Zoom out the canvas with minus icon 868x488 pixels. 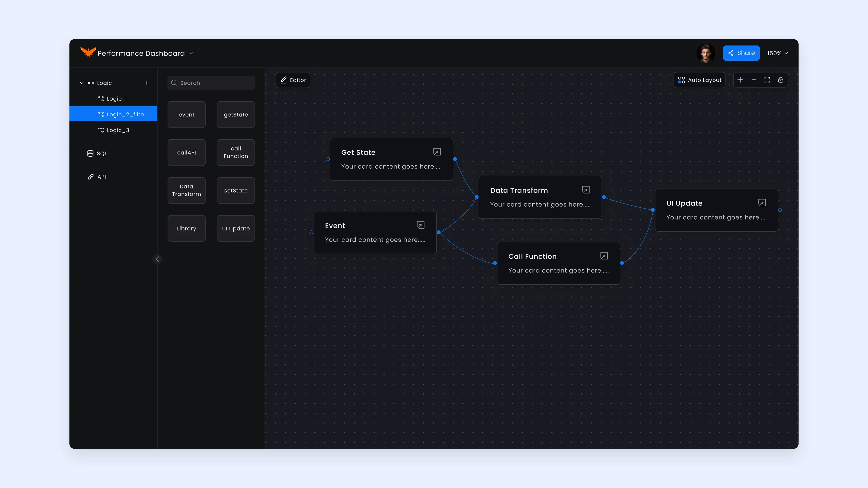point(754,80)
